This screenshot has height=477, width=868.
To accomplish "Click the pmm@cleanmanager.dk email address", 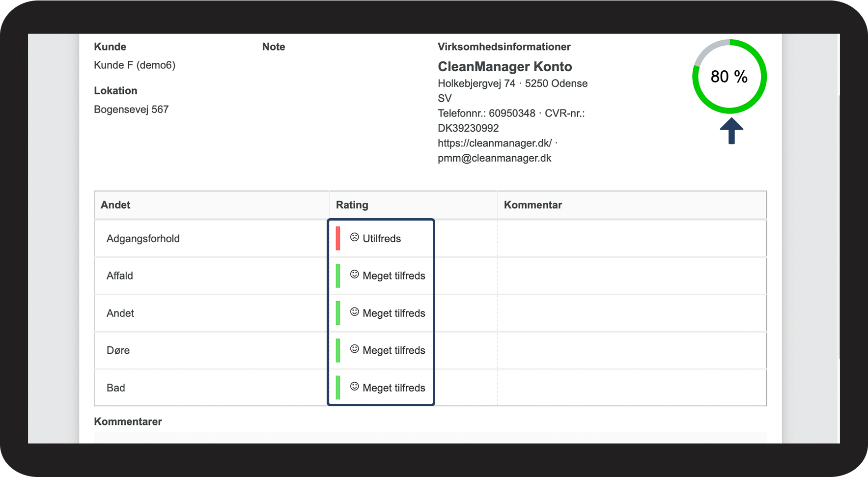I will coord(494,158).
